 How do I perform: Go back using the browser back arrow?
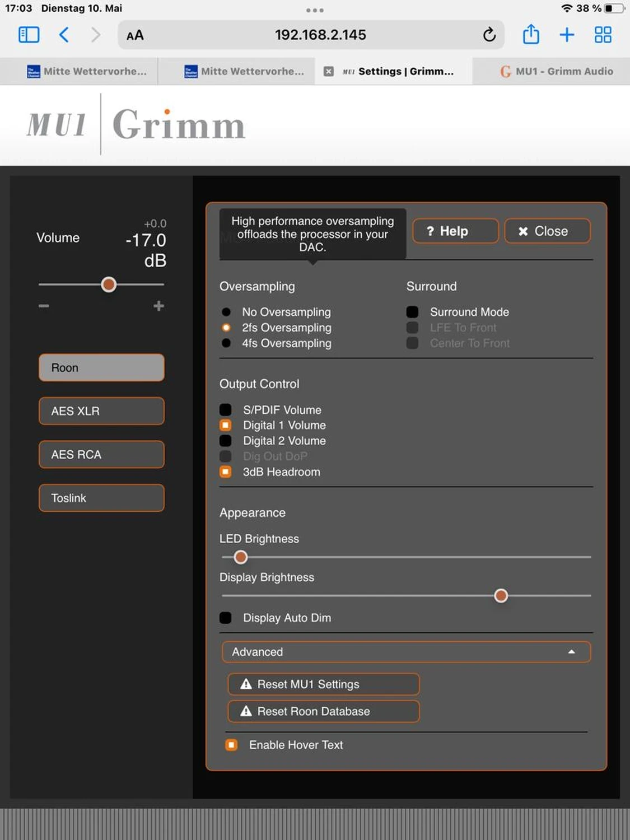(x=64, y=35)
